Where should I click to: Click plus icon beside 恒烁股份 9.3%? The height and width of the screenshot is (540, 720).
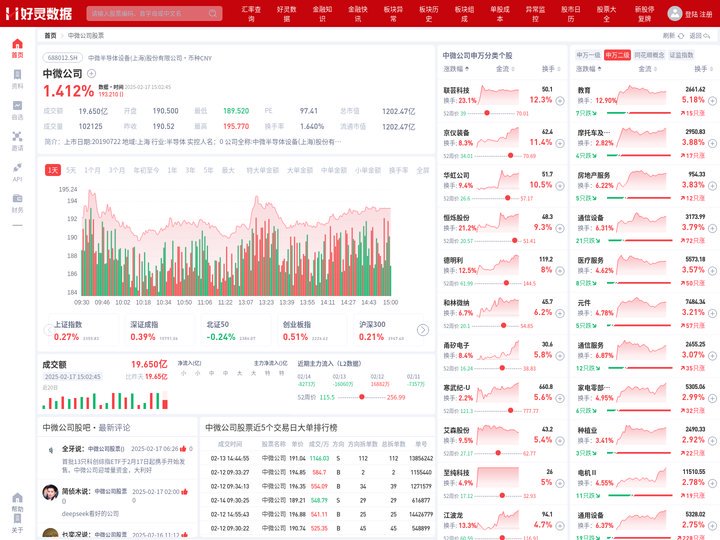point(560,228)
